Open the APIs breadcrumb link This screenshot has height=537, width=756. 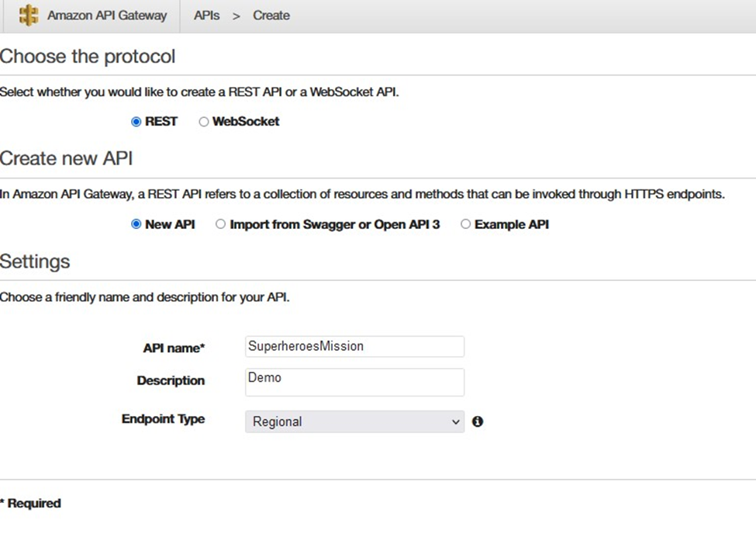206,16
